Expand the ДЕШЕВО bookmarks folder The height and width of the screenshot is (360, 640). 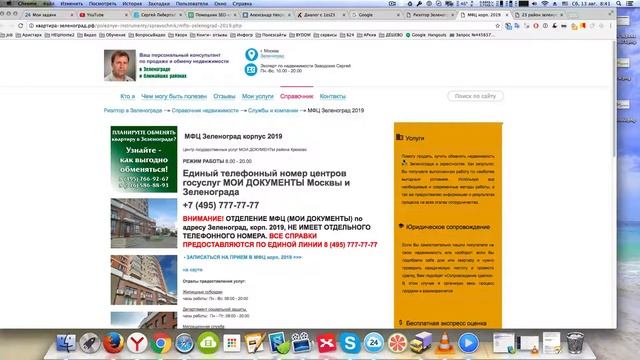pos(391,35)
